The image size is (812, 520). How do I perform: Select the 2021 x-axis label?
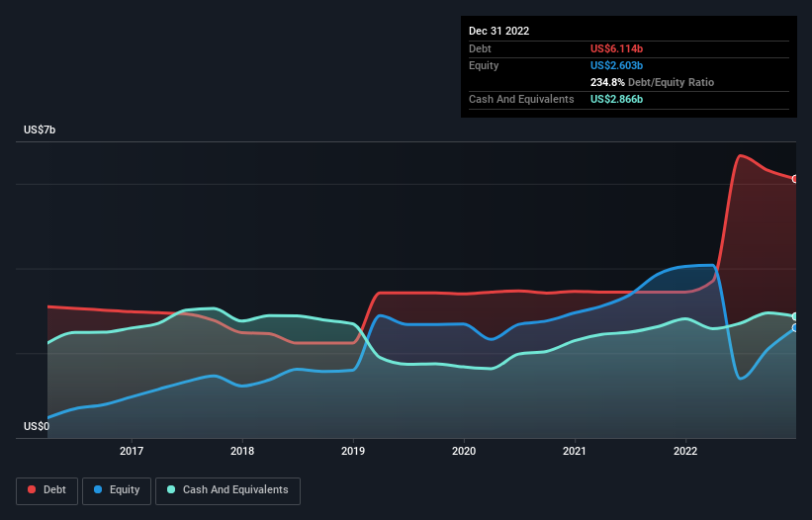click(x=575, y=451)
